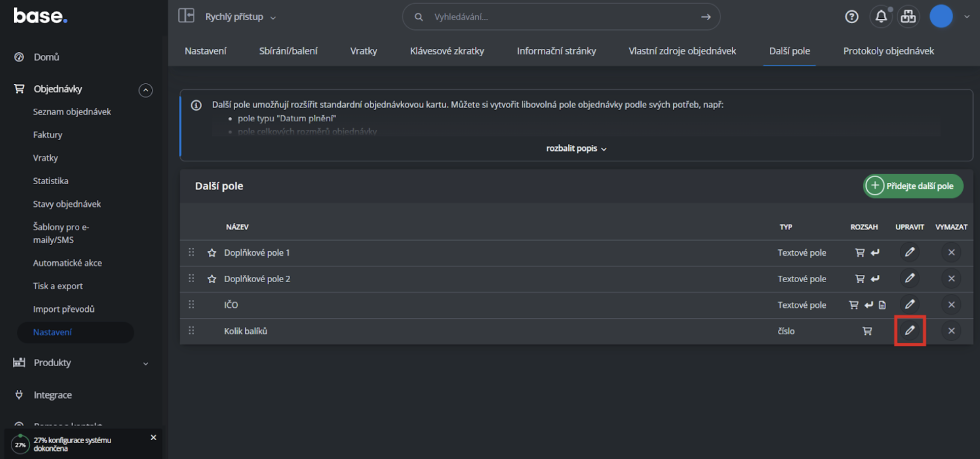Switch to Informační stránky tab
This screenshot has width=980, height=459.
(557, 51)
